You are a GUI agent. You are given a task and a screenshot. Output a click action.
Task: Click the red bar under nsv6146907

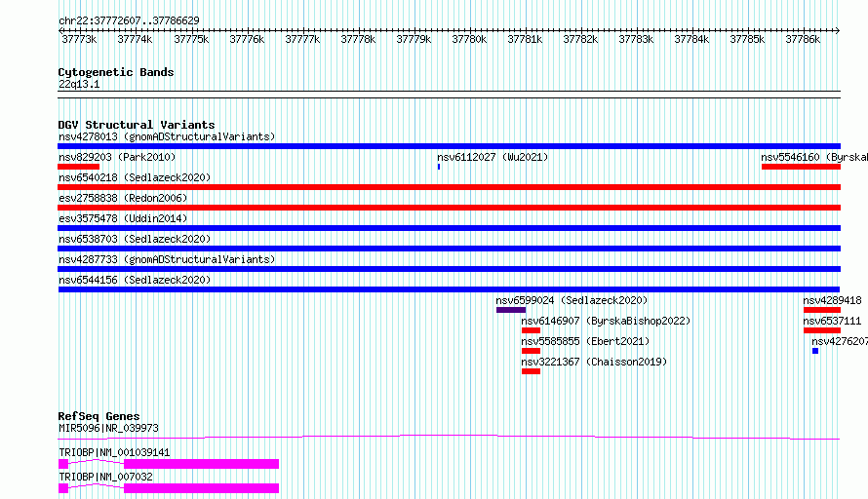pos(531,330)
